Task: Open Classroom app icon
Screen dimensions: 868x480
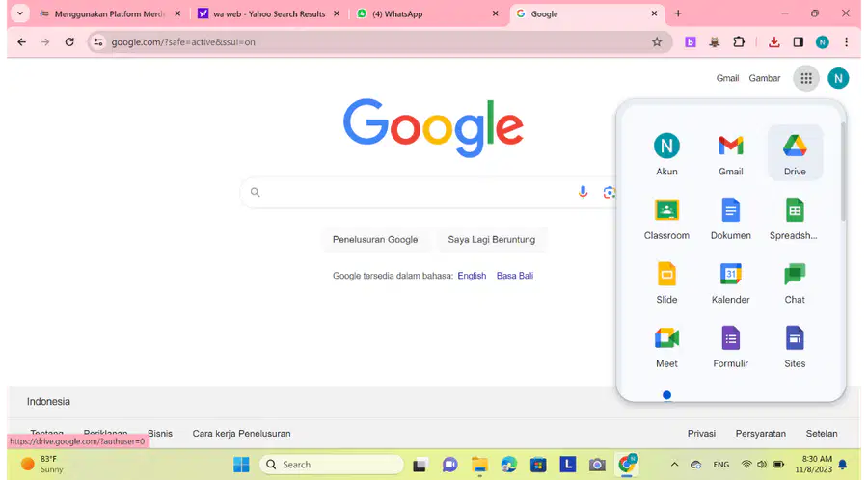Action: click(x=666, y=217)
